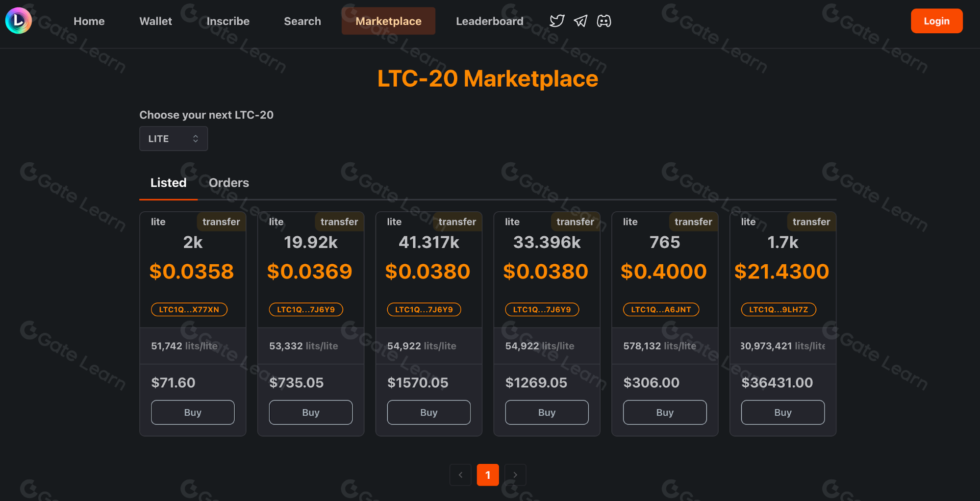980x501 pixels.
Task: Select the Listed tab
Action: coord(168,183)
